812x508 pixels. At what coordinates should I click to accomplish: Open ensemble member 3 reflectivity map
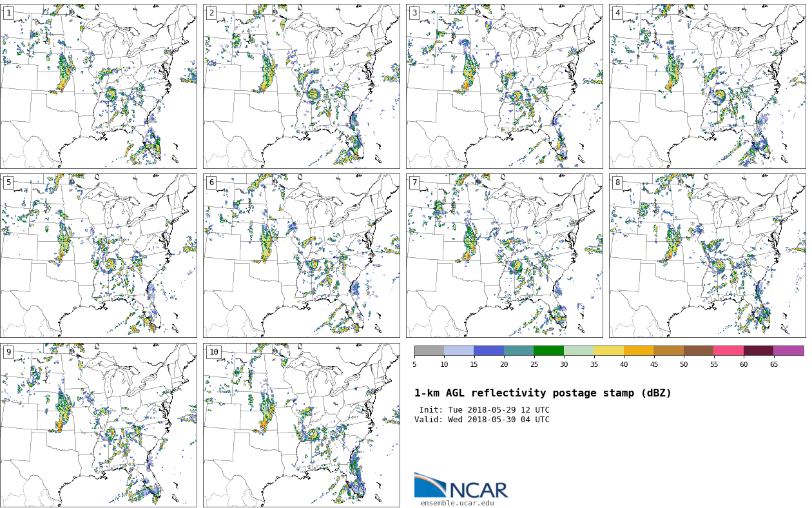504,86
